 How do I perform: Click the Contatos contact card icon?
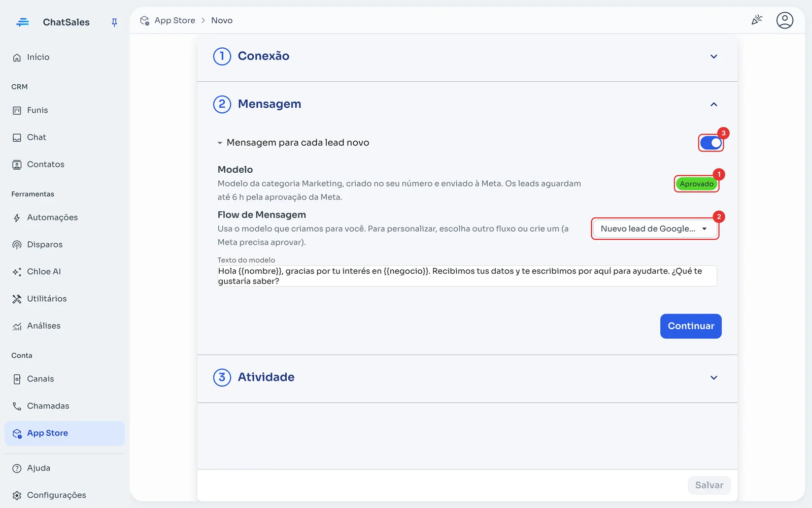tap(17, 165)
